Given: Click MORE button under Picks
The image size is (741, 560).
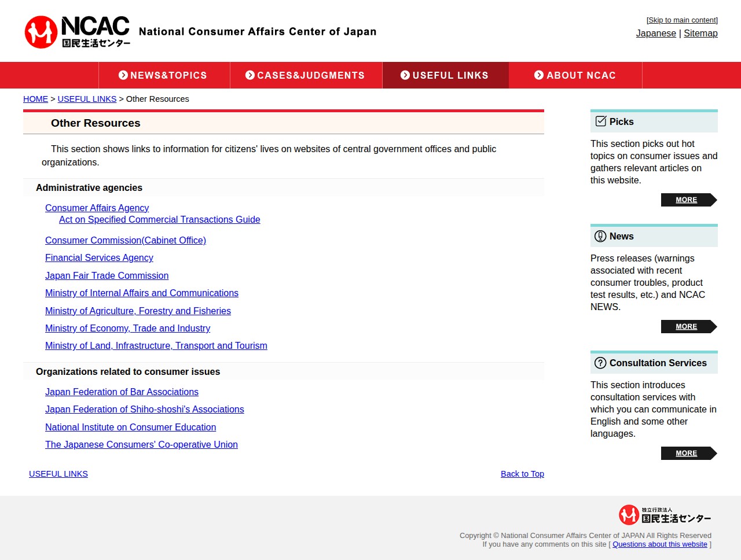Looking at the screenshot, I should click(689, 200).
